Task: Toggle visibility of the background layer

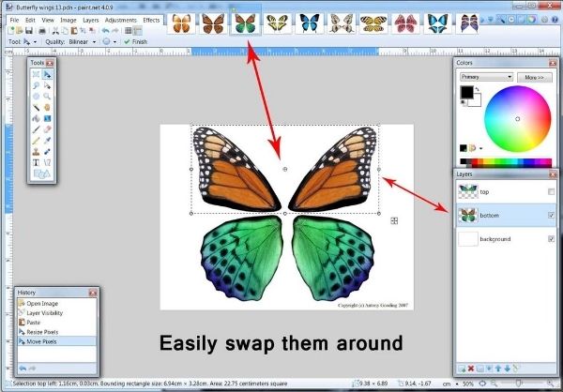Action: [x=551, y=239]
